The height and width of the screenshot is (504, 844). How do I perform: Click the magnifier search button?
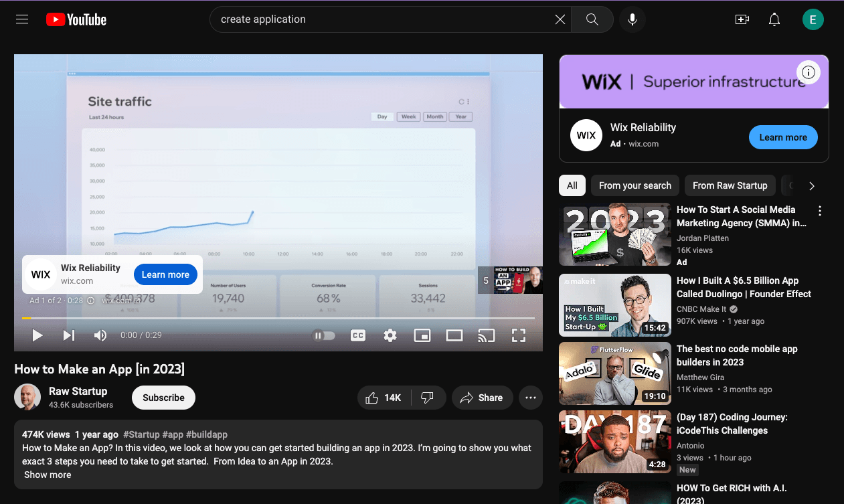592,19
